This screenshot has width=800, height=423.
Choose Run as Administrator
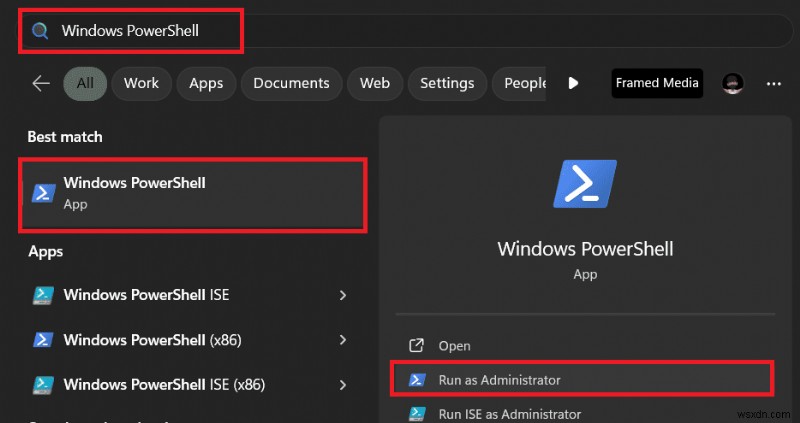(x=582, y=380)
